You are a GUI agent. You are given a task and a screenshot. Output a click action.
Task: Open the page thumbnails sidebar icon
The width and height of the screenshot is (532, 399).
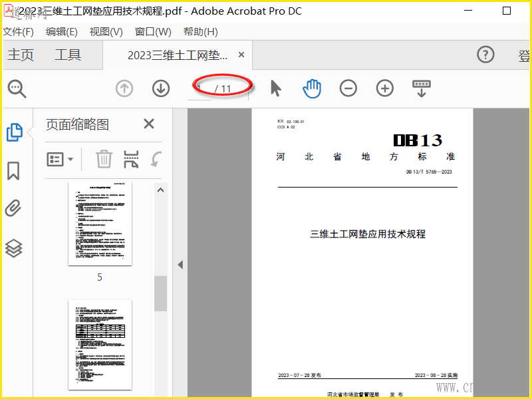point(14,132)
